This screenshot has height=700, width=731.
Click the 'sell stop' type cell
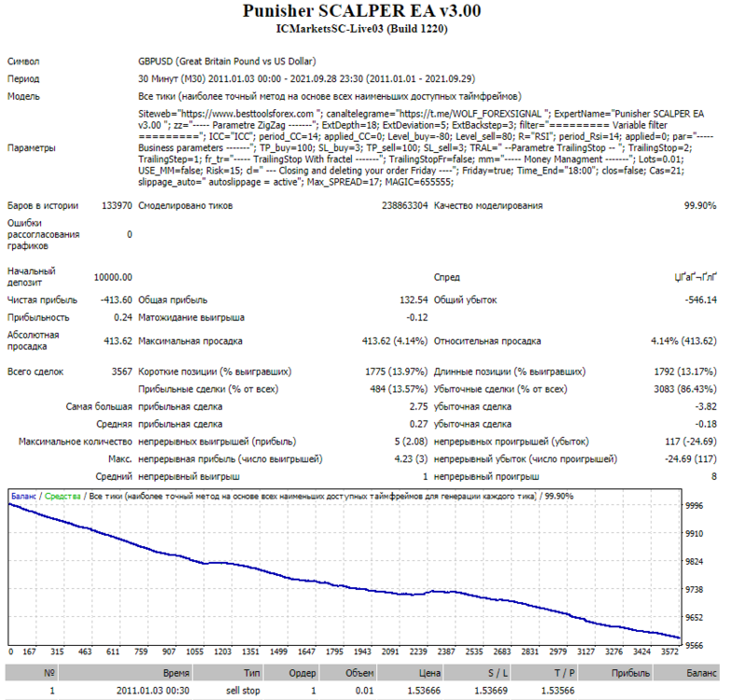pos(243,691)
